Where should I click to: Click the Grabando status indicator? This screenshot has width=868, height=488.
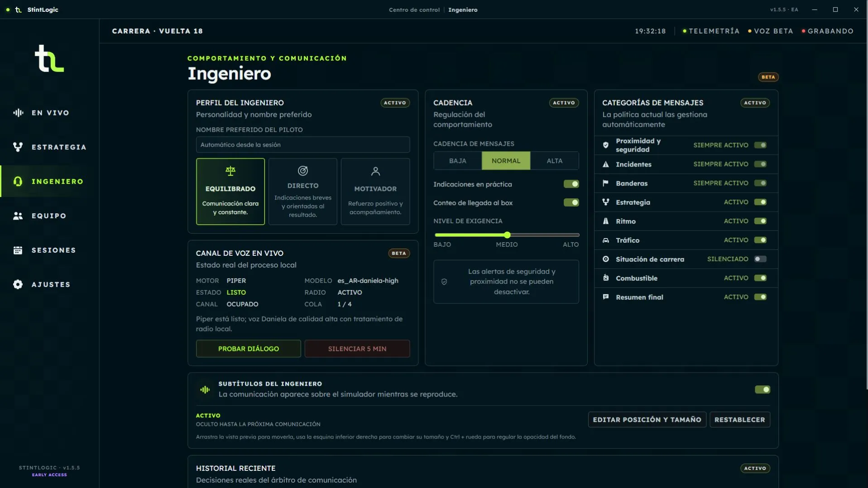tap(828, 31)
